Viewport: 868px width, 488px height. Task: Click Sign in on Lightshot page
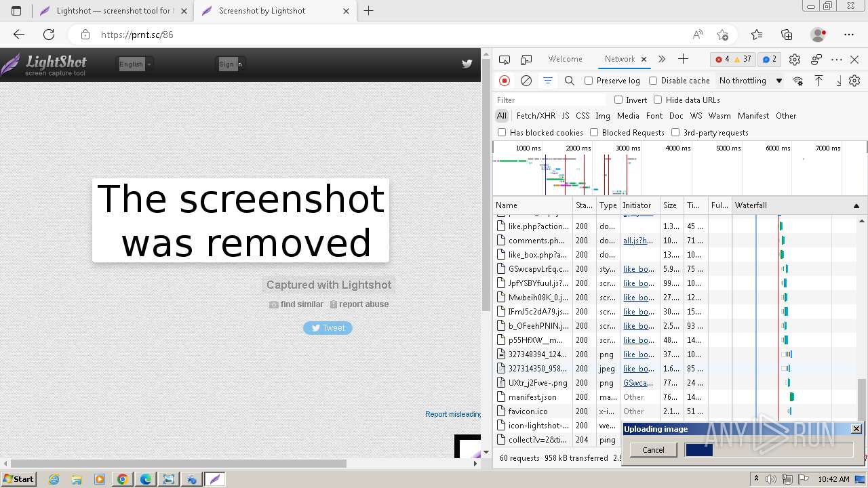pos(231,64)
